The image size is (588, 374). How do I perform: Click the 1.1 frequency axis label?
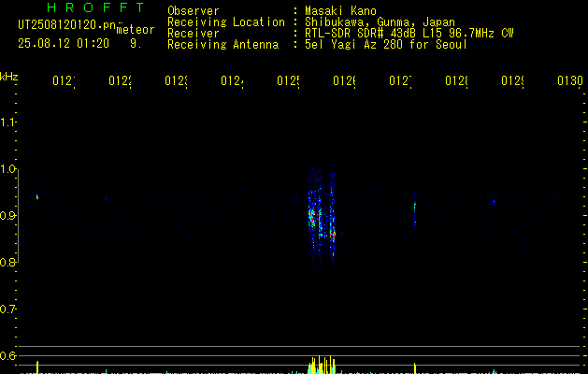click(8, 122)
